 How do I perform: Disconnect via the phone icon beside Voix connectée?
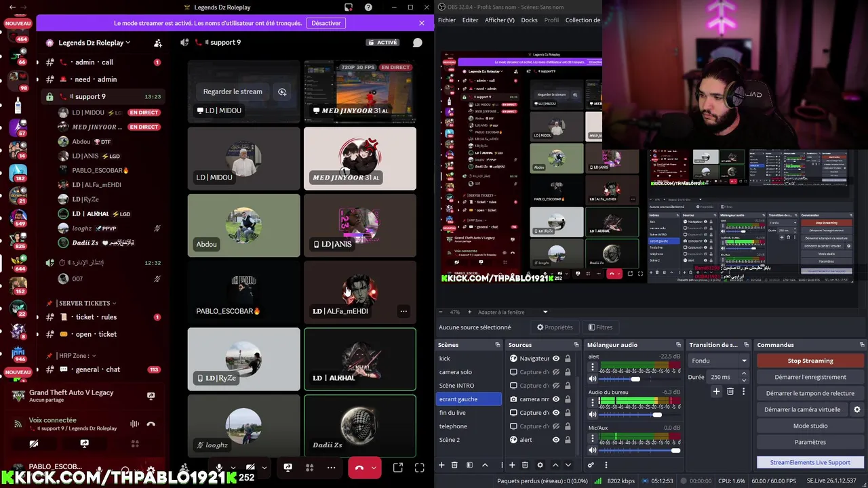(x=151, y=424)
